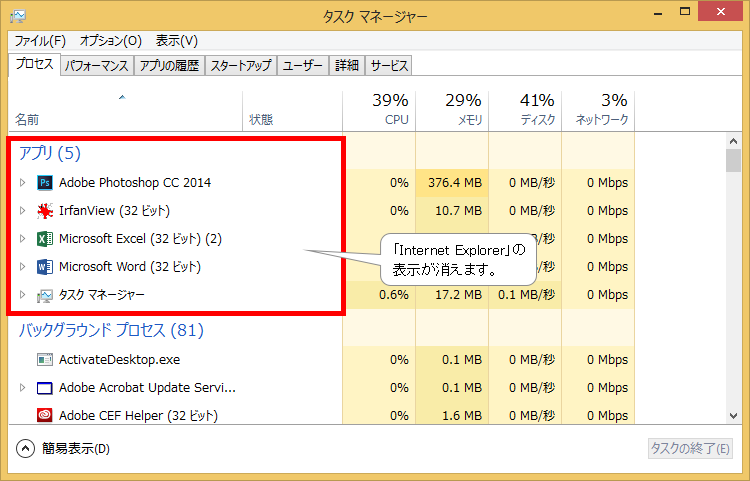Image resolution: width=750 pixels, height=481 pixels.
Task: Click the 17.2 MB memory cell
Action: (452, 295)
